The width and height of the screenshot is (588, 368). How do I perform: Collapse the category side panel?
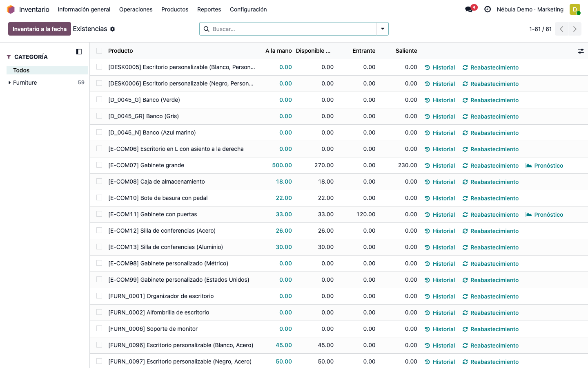click(x=79, y=52)
